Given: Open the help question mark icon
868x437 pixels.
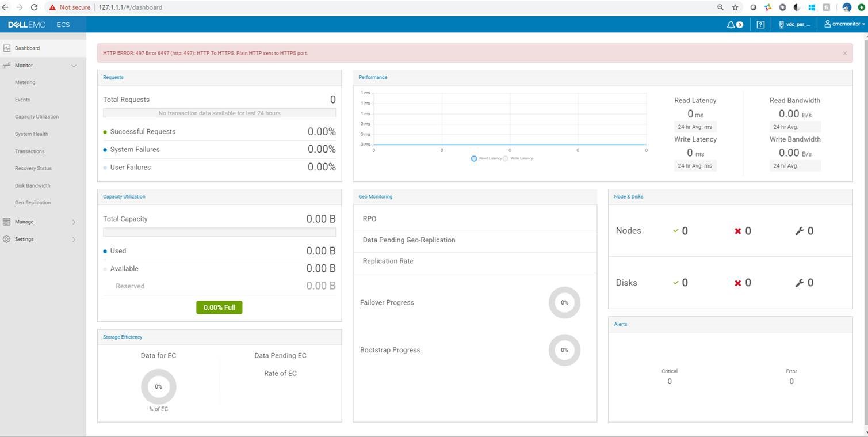Looking at the screenshot, I should pos(760,24).
